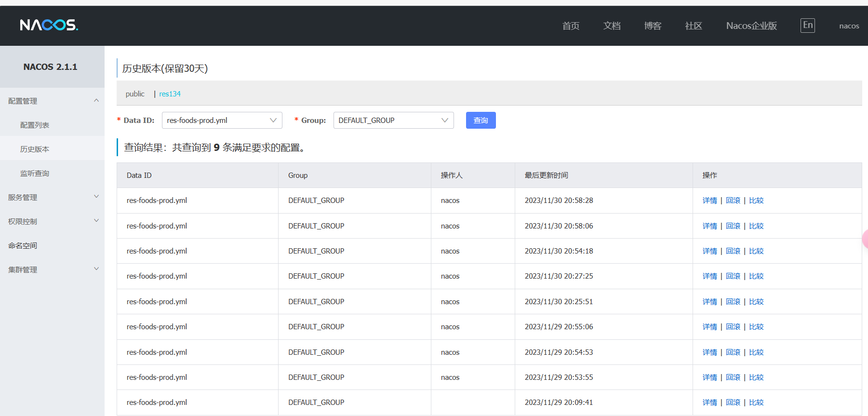
Task: Open 配置列表 in the sidebar
Action: 35,125
